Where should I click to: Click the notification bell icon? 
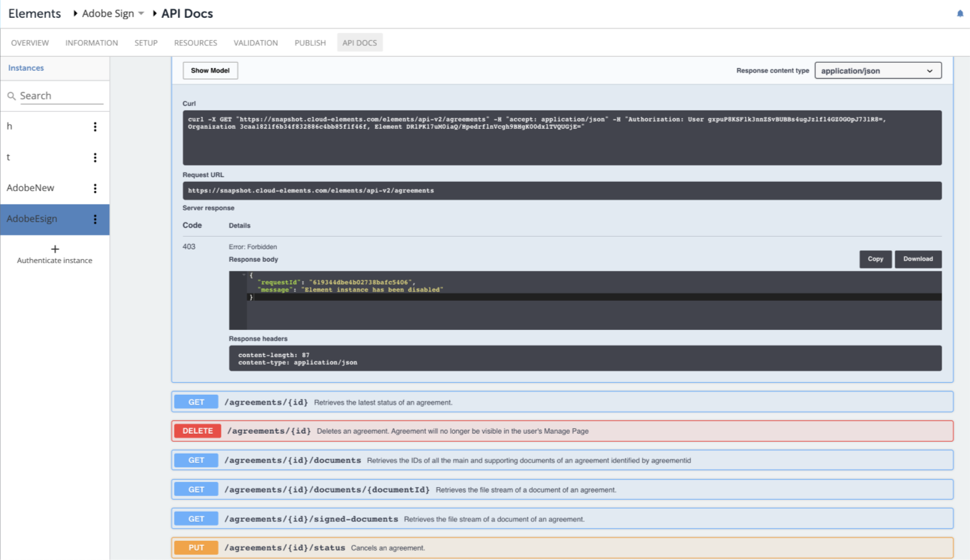[x=960, y=13]
